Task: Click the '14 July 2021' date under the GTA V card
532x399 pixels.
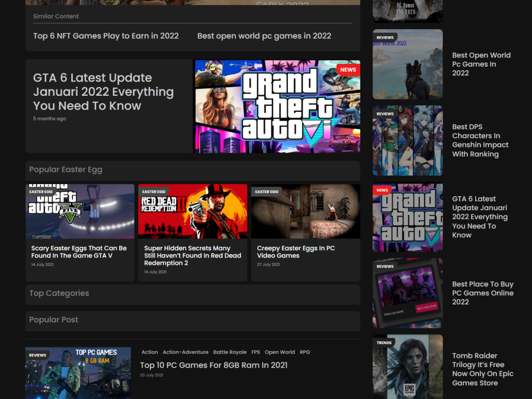Action: [x=43, y=264]
